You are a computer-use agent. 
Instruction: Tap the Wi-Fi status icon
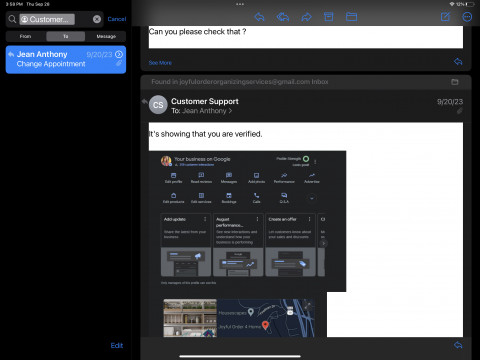click(452, 4)
